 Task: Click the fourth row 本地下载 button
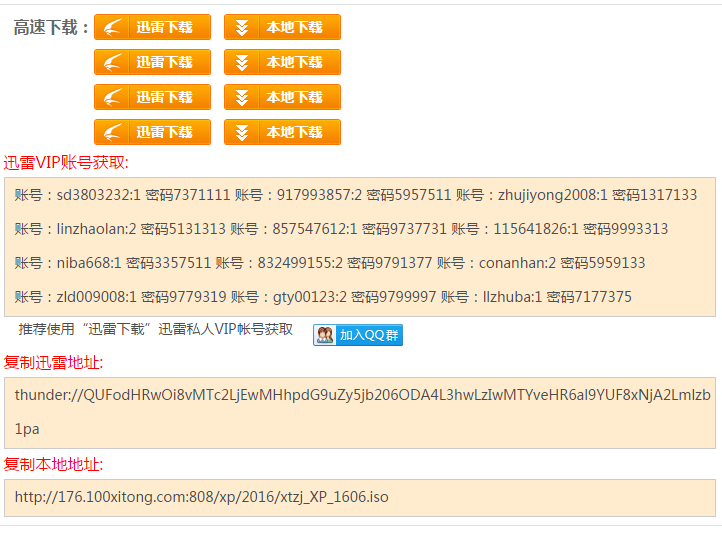[x=282, y=132]
